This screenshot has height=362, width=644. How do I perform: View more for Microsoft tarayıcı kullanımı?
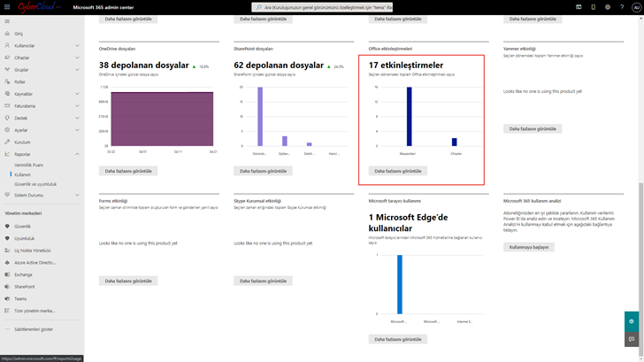pyautogui.click(x=397, y=339)
